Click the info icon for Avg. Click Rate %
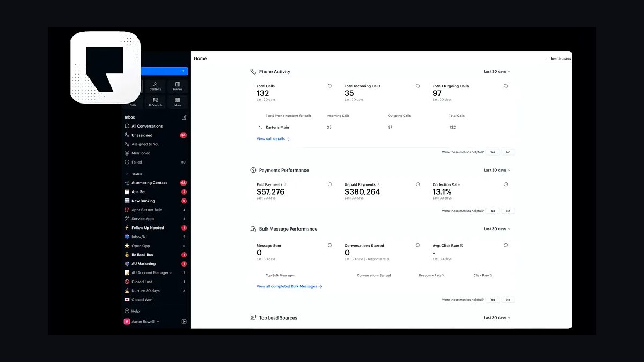Screen dimensions: 644x362 (x=506, y=245)
